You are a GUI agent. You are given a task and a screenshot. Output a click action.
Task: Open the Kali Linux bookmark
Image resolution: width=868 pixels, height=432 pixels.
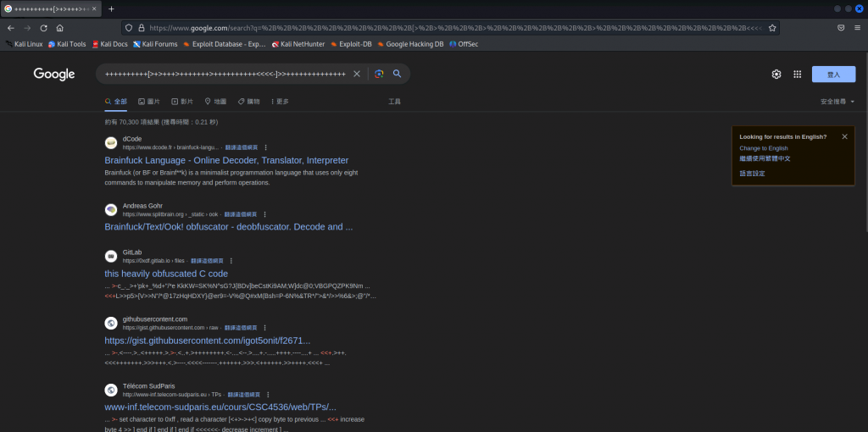tap(25, 44)
